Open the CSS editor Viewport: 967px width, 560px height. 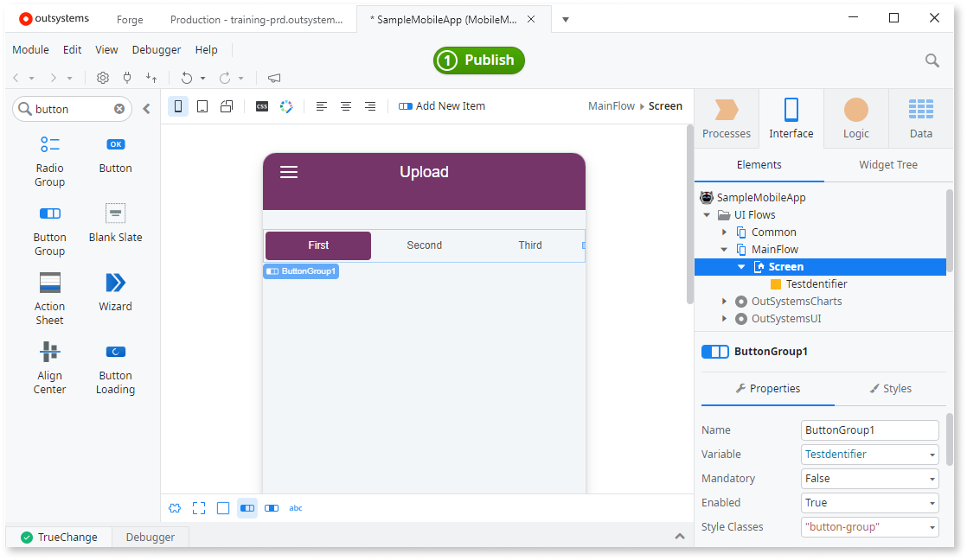(x=261, y=105)
